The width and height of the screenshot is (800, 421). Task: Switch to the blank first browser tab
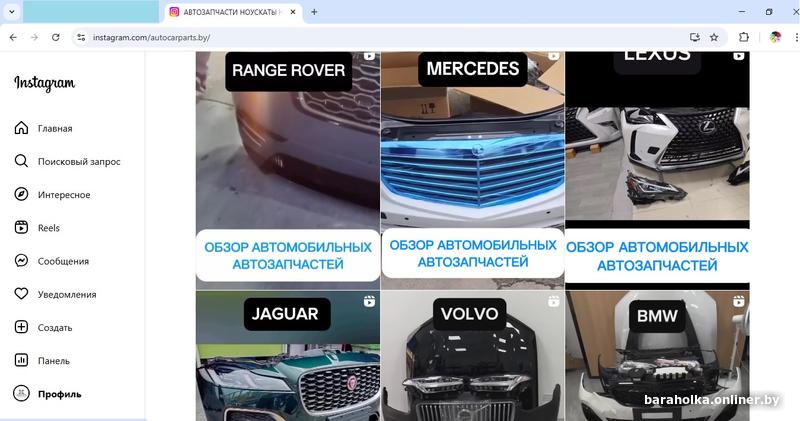pos(91,12)
